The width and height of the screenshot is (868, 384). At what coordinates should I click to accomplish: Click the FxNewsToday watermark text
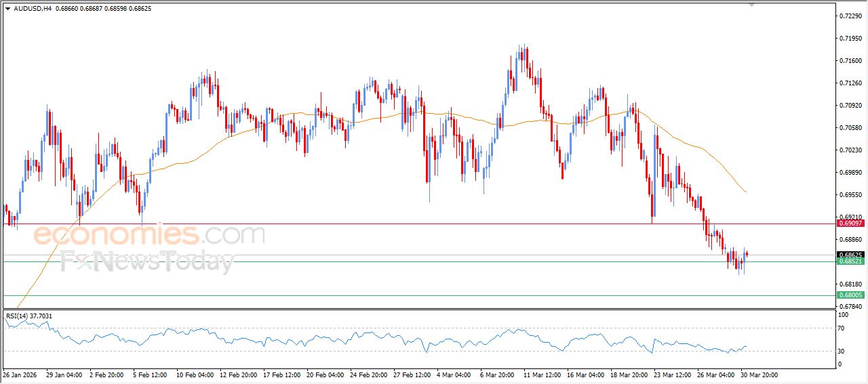pos(147,260)
